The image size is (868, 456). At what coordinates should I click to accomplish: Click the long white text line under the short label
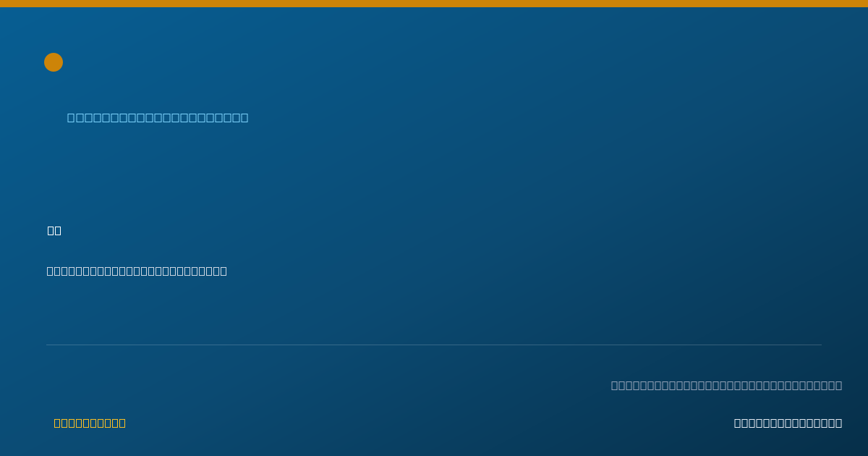(x=137, y=271)
